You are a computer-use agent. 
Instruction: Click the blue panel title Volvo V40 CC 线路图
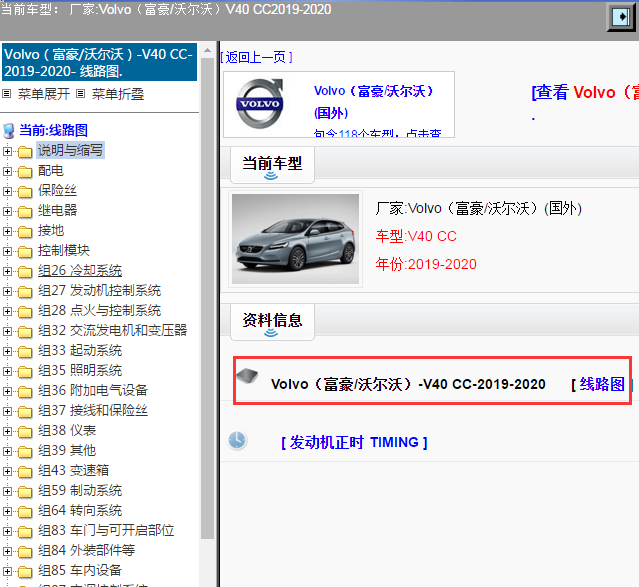99,62
